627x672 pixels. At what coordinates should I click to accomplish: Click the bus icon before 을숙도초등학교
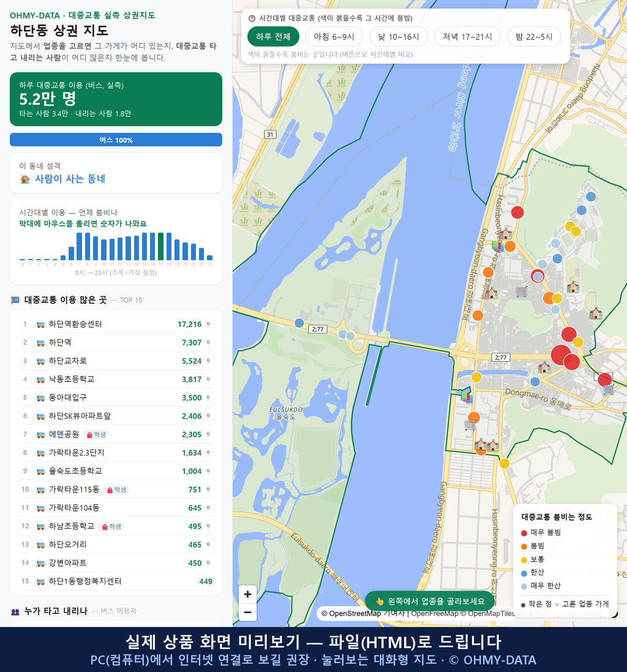40,471
